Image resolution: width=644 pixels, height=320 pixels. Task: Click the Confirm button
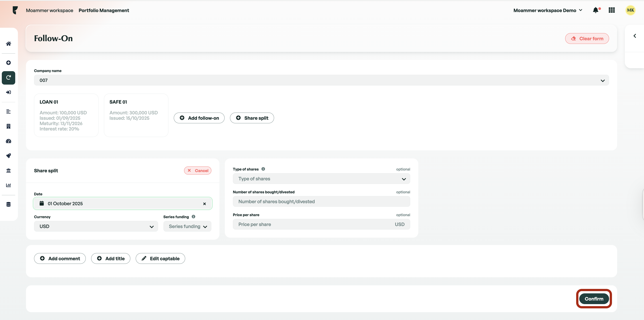[594, 299]
